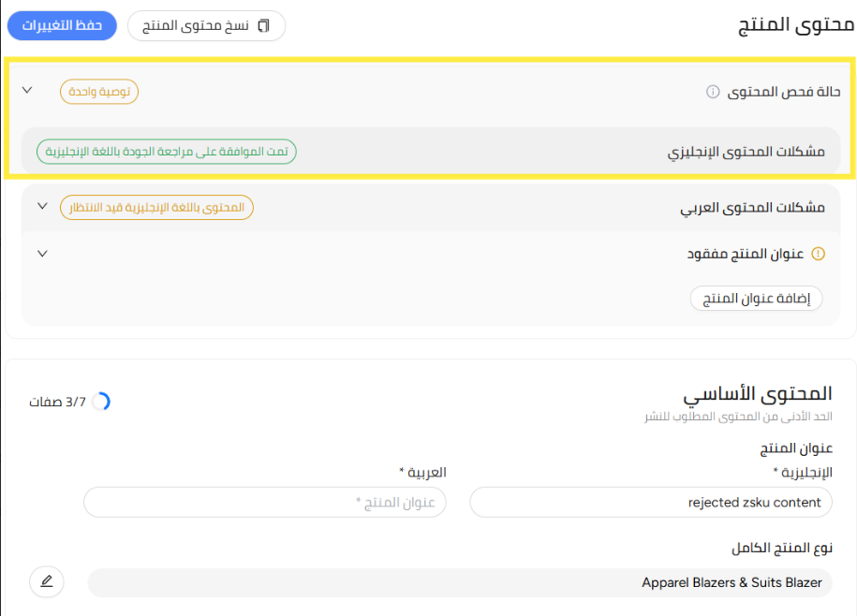The image size is (857, 616).
Task: Click the circular 3/7 attributes progress indicator
Action: (x=101, y=402)
